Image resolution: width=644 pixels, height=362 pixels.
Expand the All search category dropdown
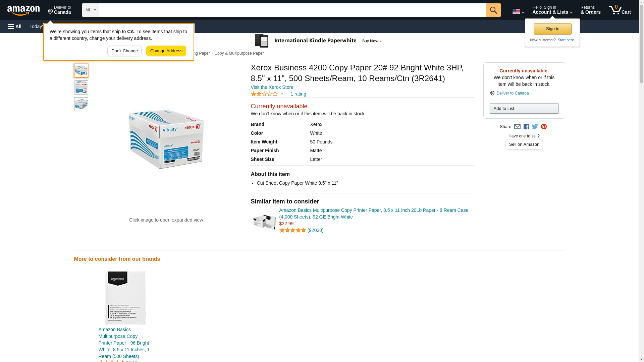click(x=90, y=10)
